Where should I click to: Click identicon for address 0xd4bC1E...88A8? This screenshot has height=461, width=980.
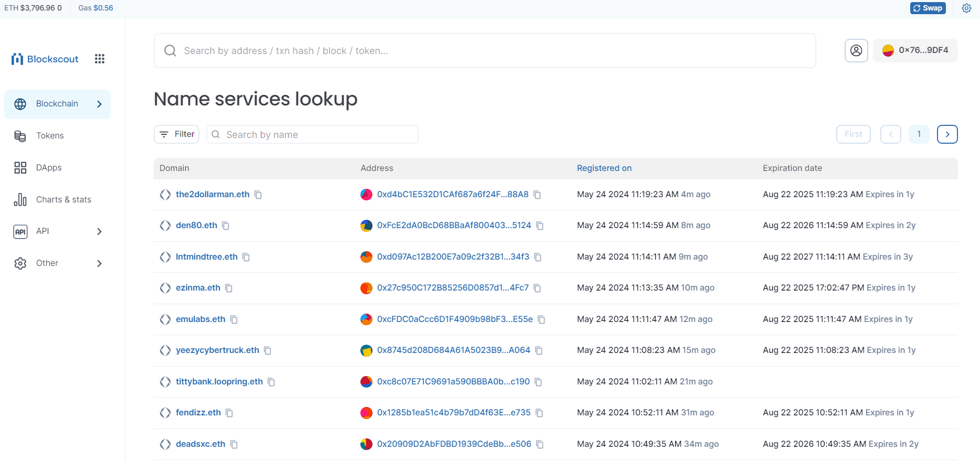pos(366,195)
